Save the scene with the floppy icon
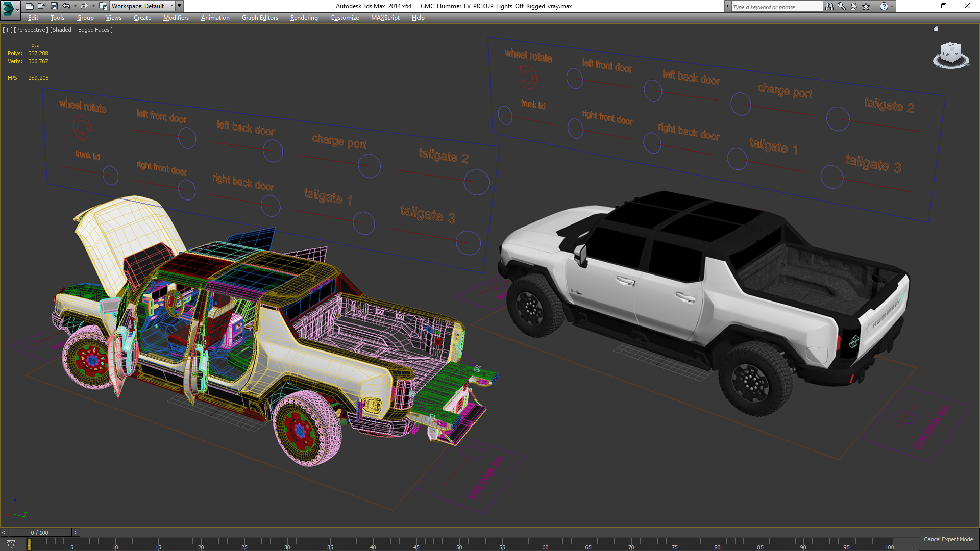This screenshot has width=980, height=551. (x=54, y=6)
